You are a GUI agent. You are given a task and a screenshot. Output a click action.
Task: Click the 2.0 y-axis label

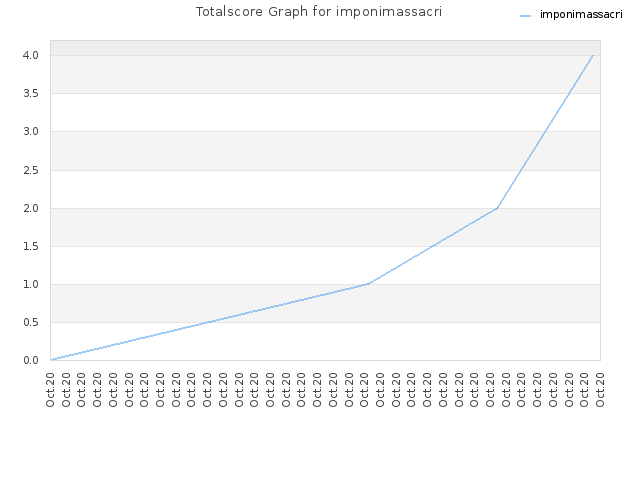click(31, 208)
